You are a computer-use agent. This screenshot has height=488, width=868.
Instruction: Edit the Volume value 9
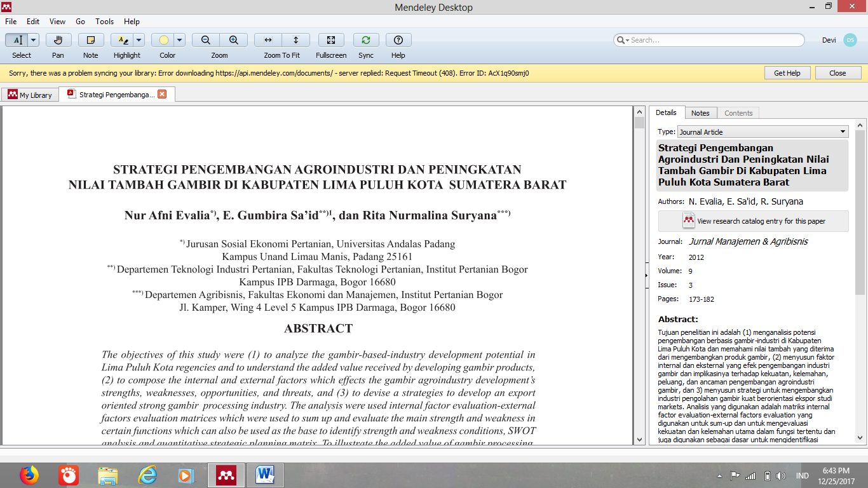click(691, 271)
